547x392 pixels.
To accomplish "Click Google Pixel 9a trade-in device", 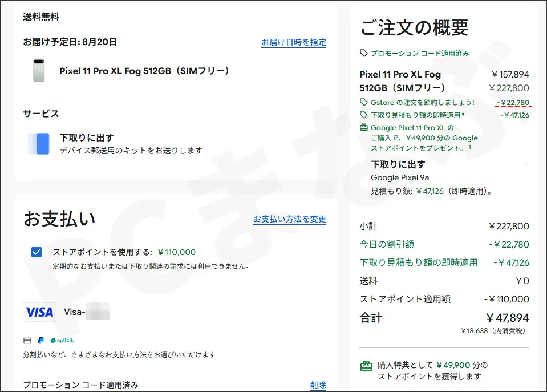I will (400, 177).
